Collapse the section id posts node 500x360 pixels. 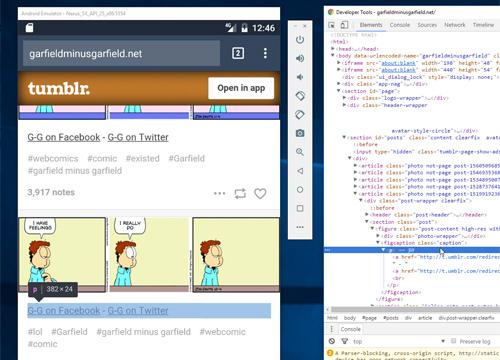point(344,137)
